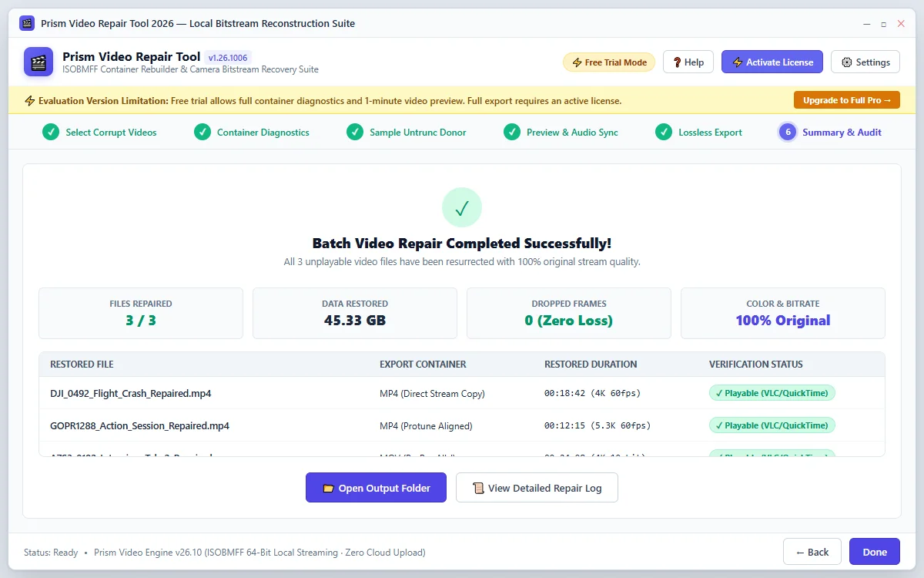Click the Data Restored 45.33 GB card
The image size is (924, 578).
point(355,313)
